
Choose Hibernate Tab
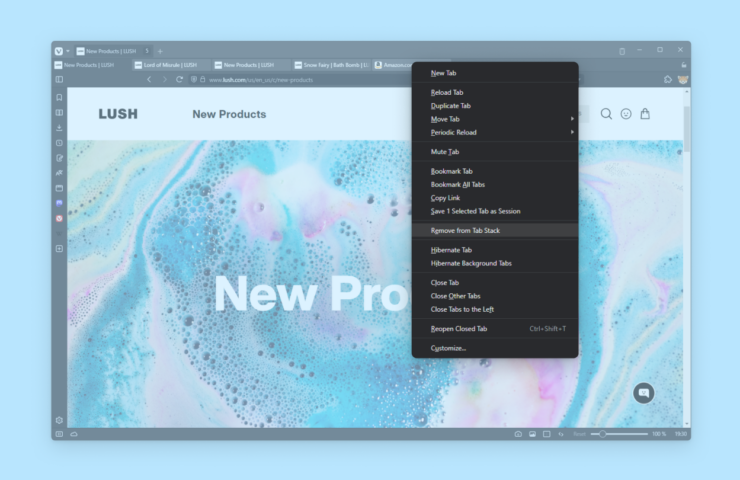pos(495,250)
